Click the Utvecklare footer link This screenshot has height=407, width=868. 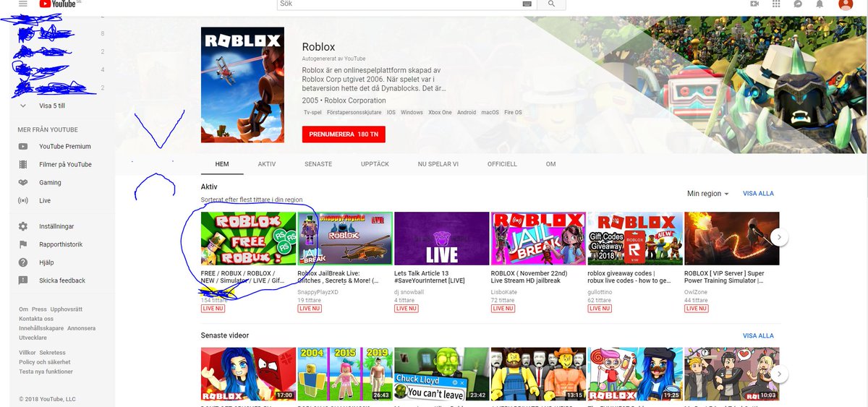33,338
